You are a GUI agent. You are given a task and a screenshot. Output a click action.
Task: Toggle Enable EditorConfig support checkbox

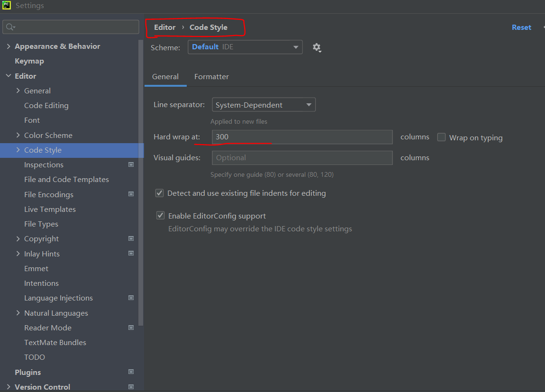tap(160, 216)
